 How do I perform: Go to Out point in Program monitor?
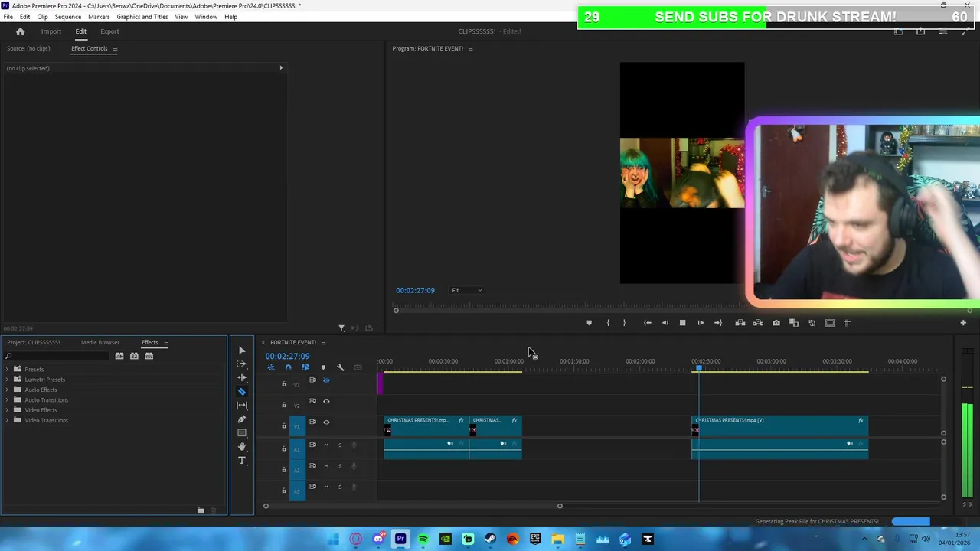pyautogui.click(x=718, y=323)
